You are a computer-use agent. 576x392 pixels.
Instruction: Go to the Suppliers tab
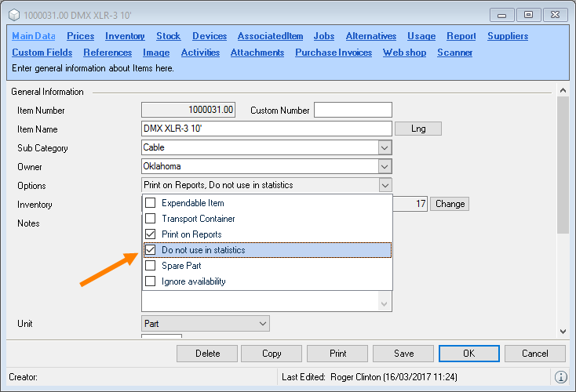[507, 36]
